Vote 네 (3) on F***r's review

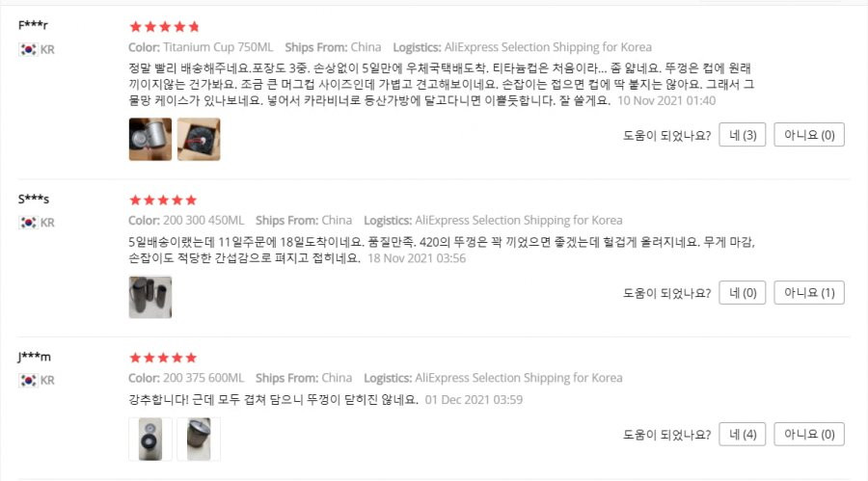pyautogui.click(x=743, y=135)
